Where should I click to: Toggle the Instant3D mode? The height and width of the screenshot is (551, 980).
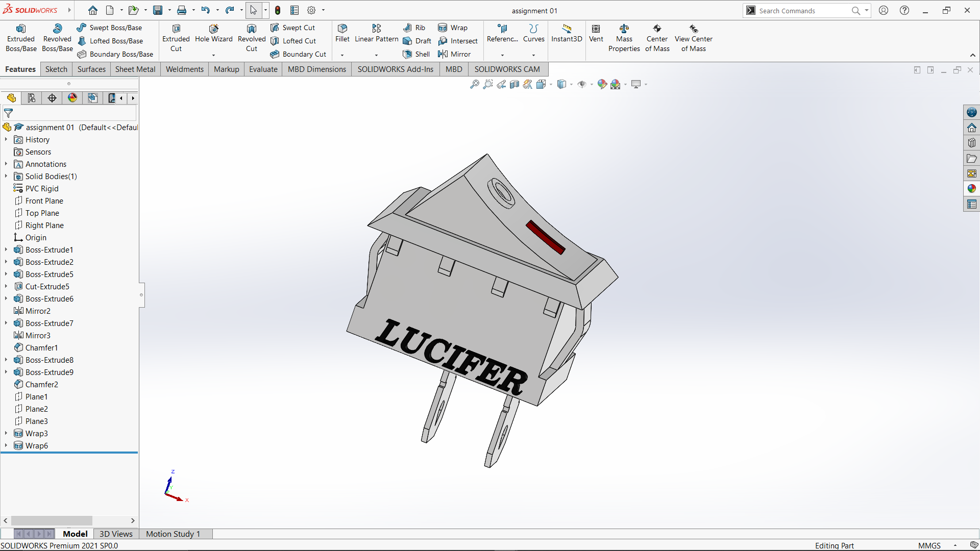[567, 33]
